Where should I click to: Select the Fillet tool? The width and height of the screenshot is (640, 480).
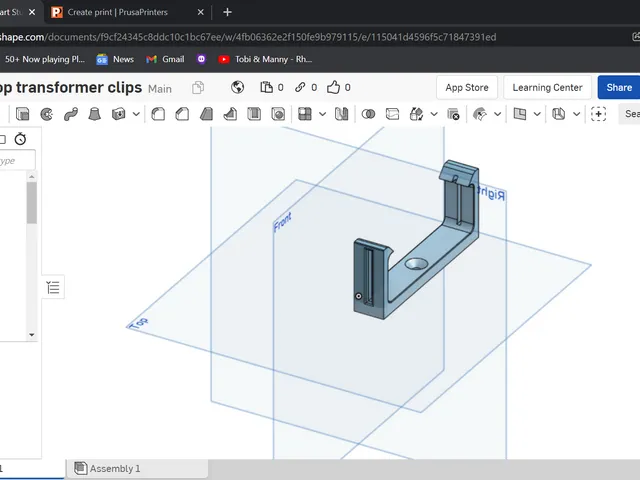click(158, 114)
